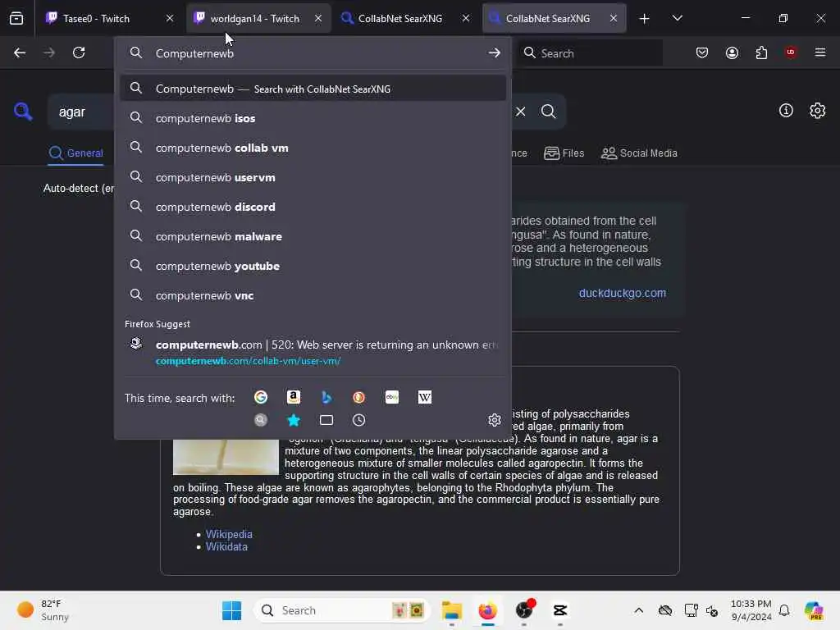The height and width of the screenshot is (630, 840).
Task: Open SearXNG preferences gear
Action: [817, 111]
